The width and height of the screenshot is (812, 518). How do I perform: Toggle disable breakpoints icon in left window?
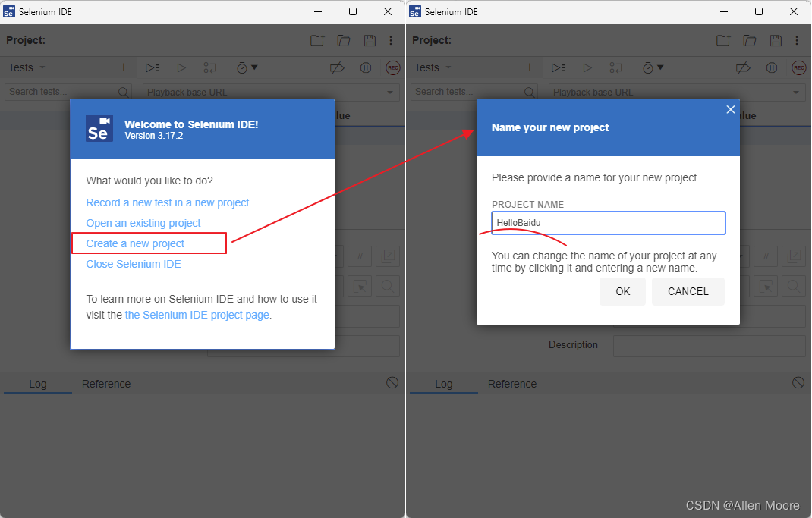337,67
